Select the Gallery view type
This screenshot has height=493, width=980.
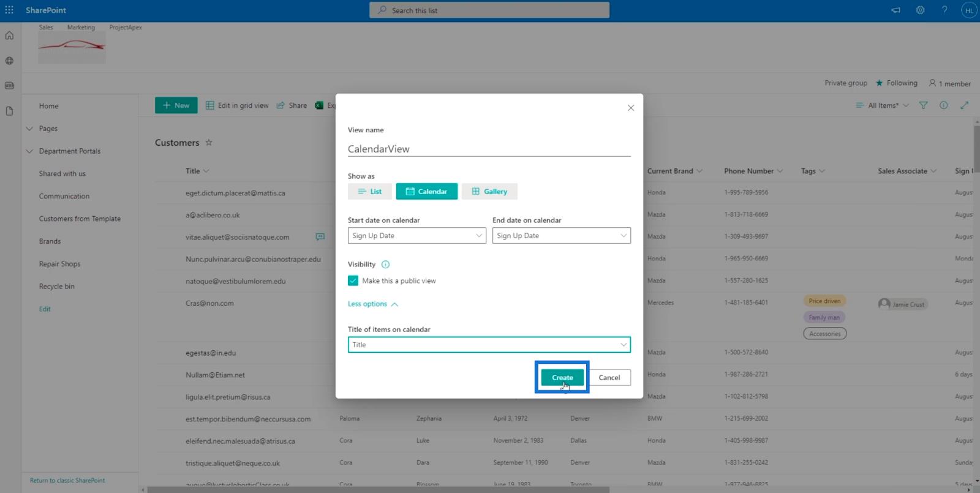pos(489,192)
